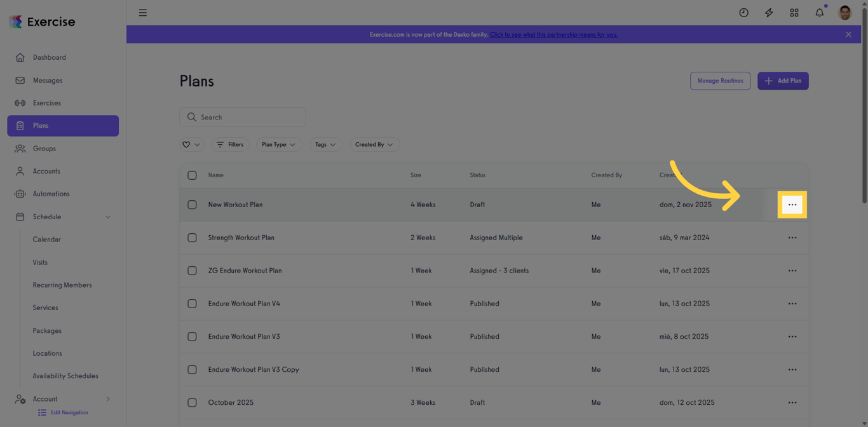This screenshot has width=868, height=427.
Task: Open options menu for Endure Workout Plan V3 Copy
Action: click(x=792, y=370)
